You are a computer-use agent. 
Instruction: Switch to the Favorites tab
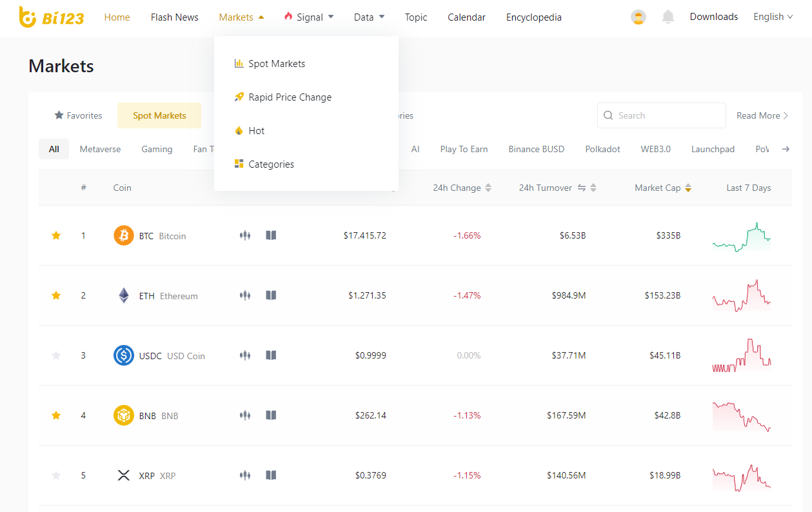click(x=78, y=115)
